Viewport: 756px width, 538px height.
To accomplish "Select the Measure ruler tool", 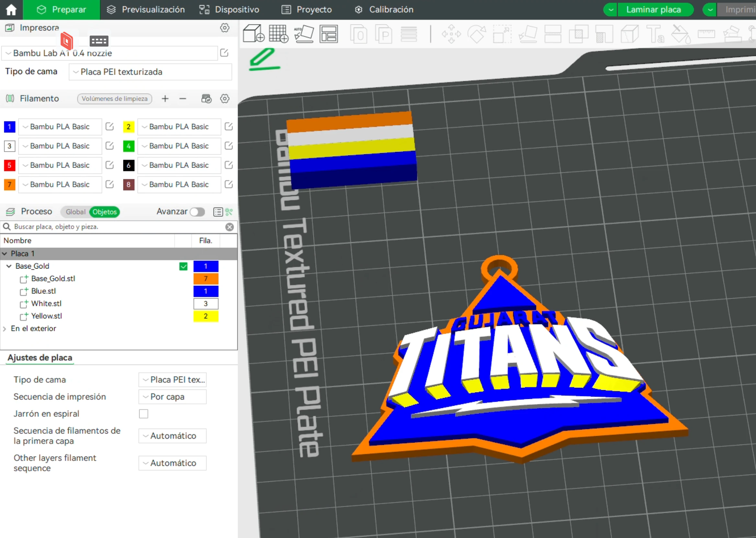I will [706, 34].
